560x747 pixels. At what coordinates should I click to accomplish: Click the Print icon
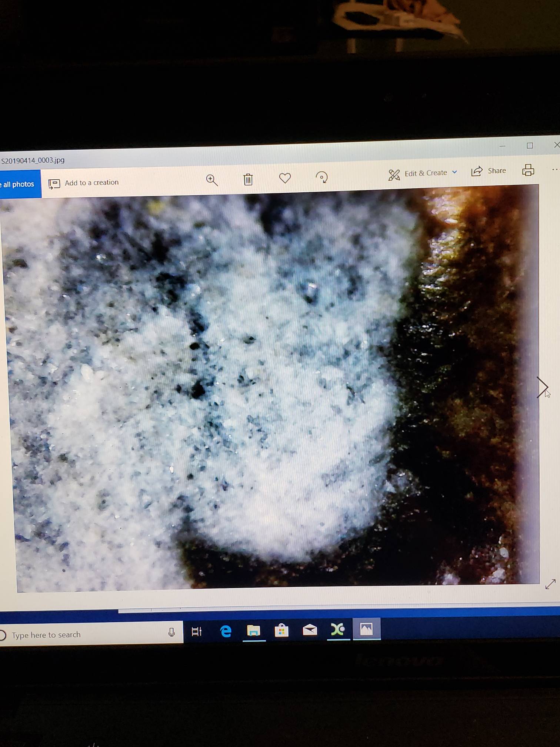click(528, 170)
